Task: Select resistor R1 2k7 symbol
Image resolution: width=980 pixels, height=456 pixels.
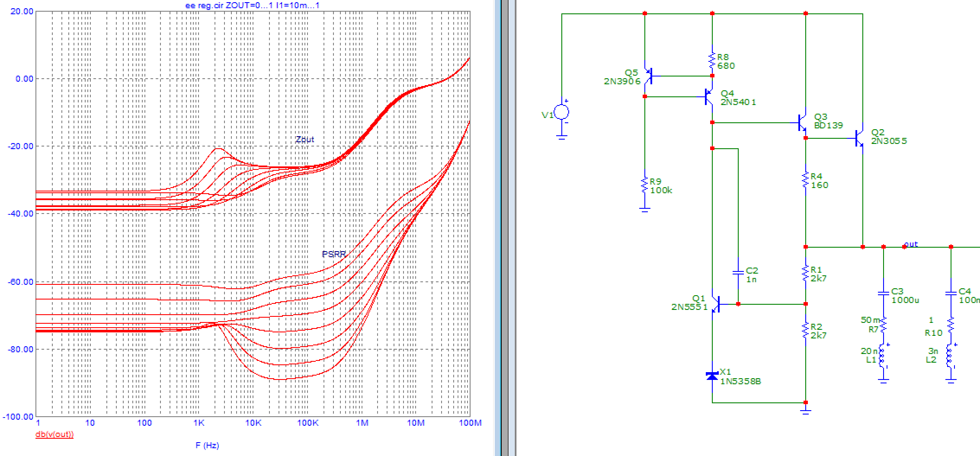Action: coord(805,273)
